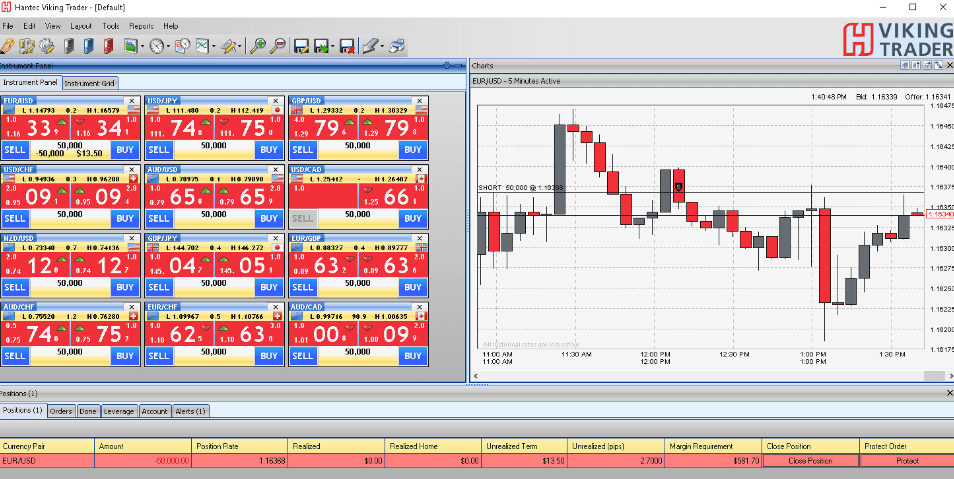Click the clock toolbar icon

click(x=156, y=46)
